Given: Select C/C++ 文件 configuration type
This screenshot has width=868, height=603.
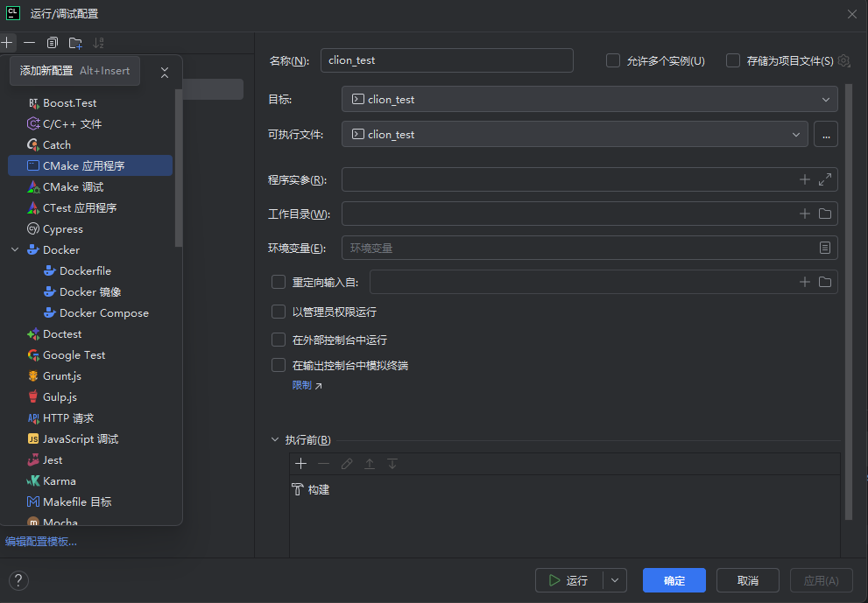Looking at the screenshot, I should (x=90, y=124).
